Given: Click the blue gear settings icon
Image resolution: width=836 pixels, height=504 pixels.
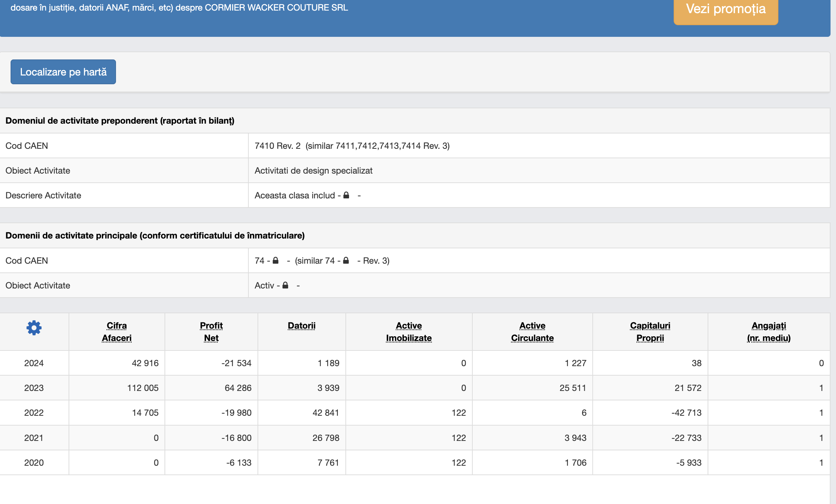Looking at the screenshot, I should [34, 328].
